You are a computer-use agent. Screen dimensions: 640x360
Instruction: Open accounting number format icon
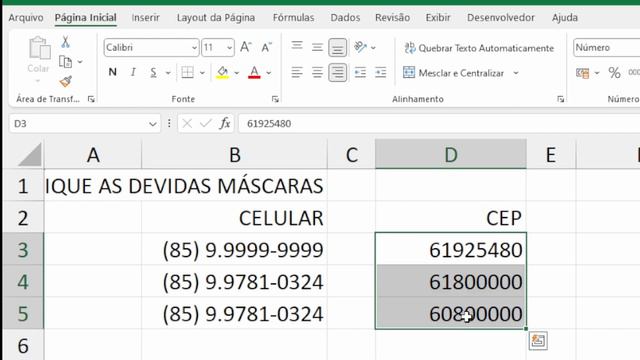[x=582, y=73]
